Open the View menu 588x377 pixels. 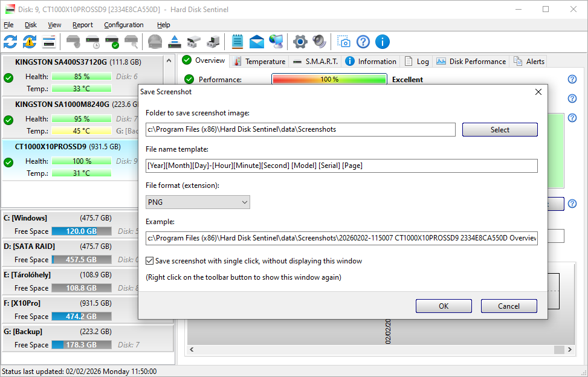click(x=54, y=25)
